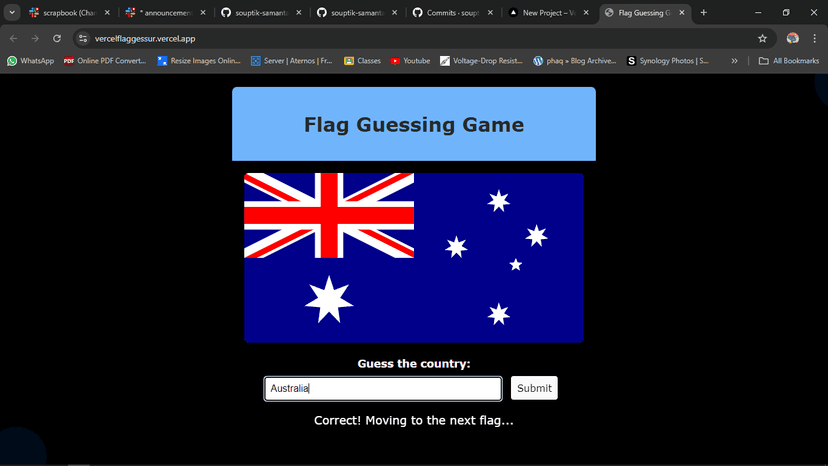The height and width of the screenshot is (466, 828).
Task: Open the Chrome three-dot menu
Action: [814, 39]
